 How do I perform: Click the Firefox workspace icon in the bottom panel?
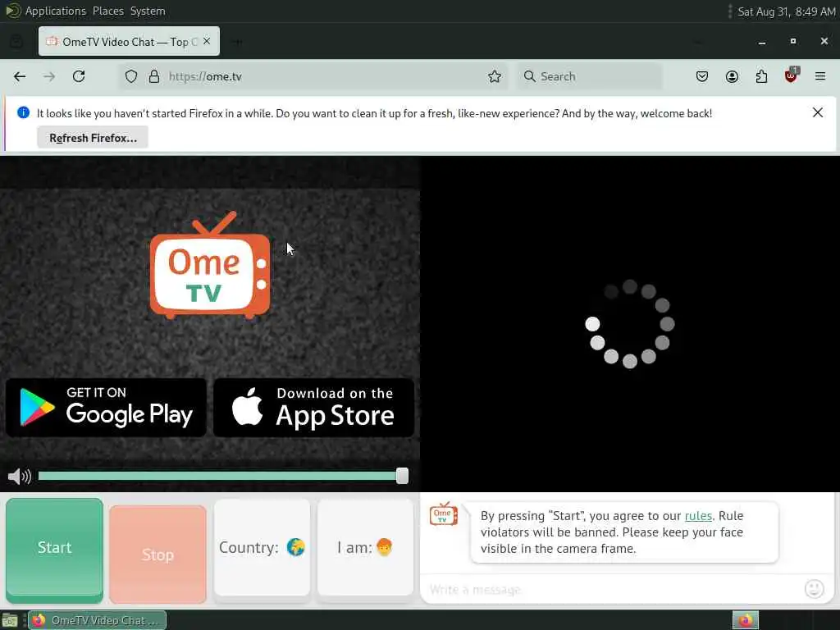click(746, 620)
